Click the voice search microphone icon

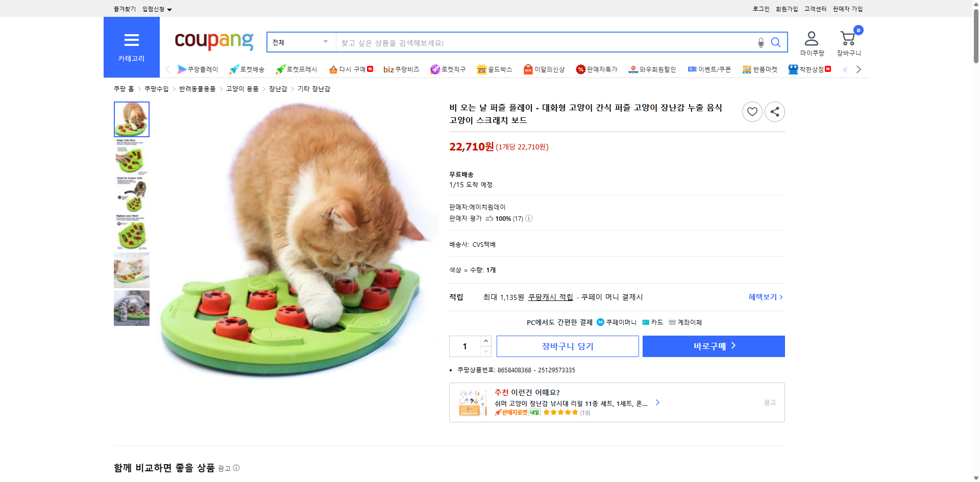point(760,42)
